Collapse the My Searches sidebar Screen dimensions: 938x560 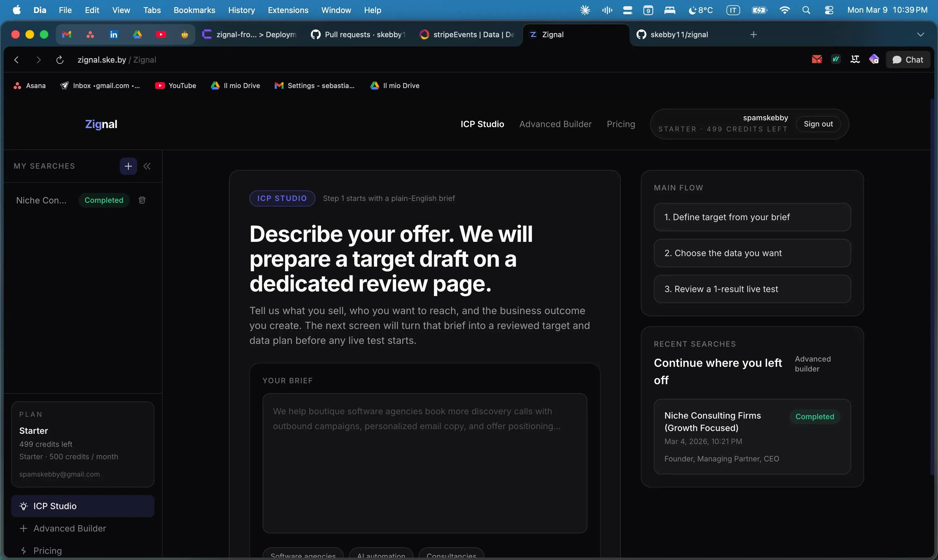(x=147, y=166)
